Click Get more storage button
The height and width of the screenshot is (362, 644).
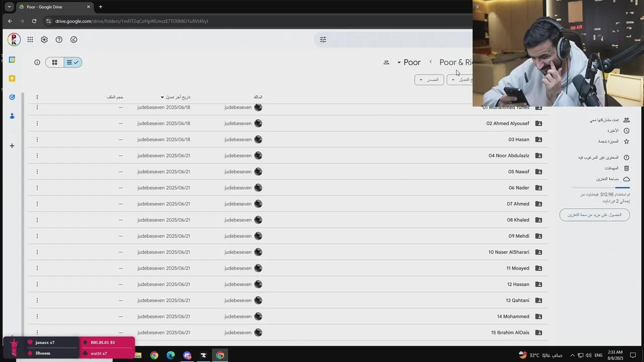[595, 215]
